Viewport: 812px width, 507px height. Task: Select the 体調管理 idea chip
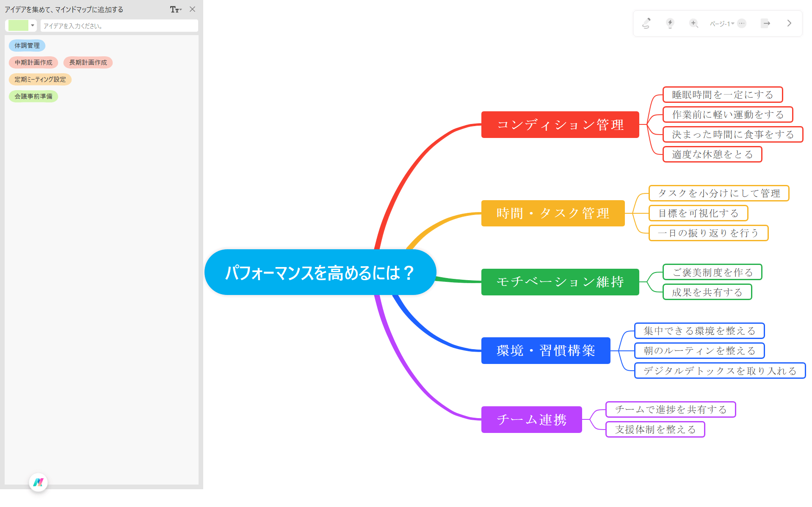click(27, 45)
